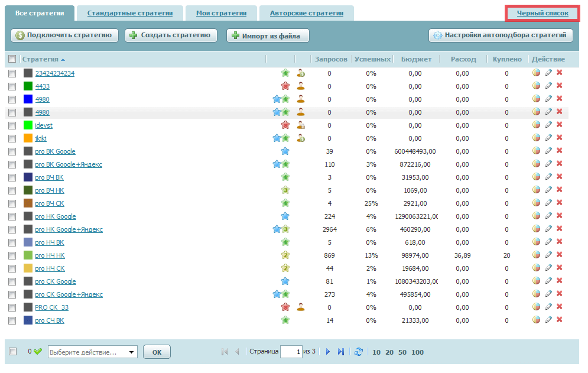Viewport: 588px width, 373px height.
Task: Click the yellow star in the "pro НЧ НК" row
Action: (285, 255)
